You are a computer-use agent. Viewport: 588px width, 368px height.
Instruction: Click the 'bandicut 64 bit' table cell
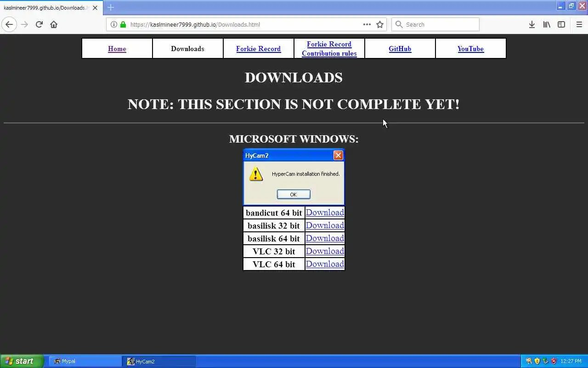pos(274,213)
